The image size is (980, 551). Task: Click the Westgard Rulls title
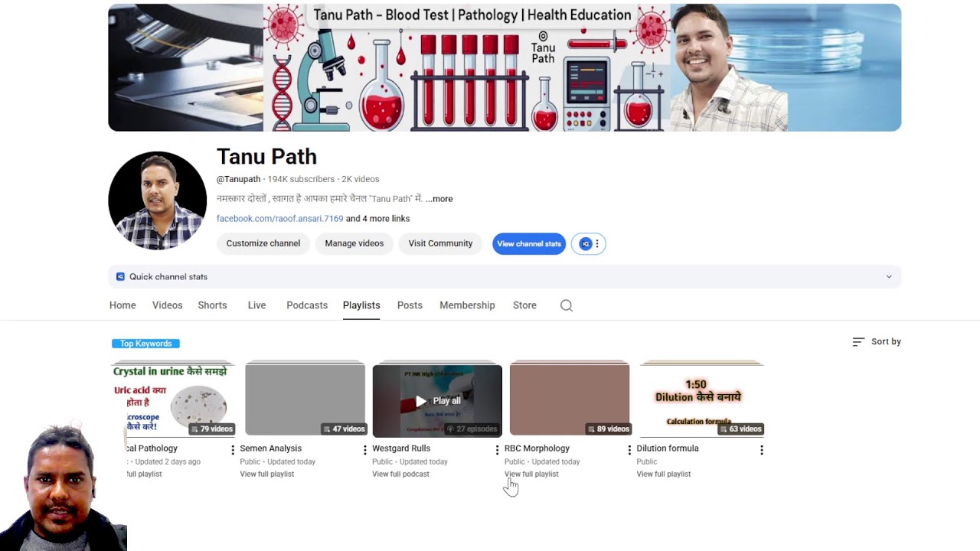click(x=401, y=448)
